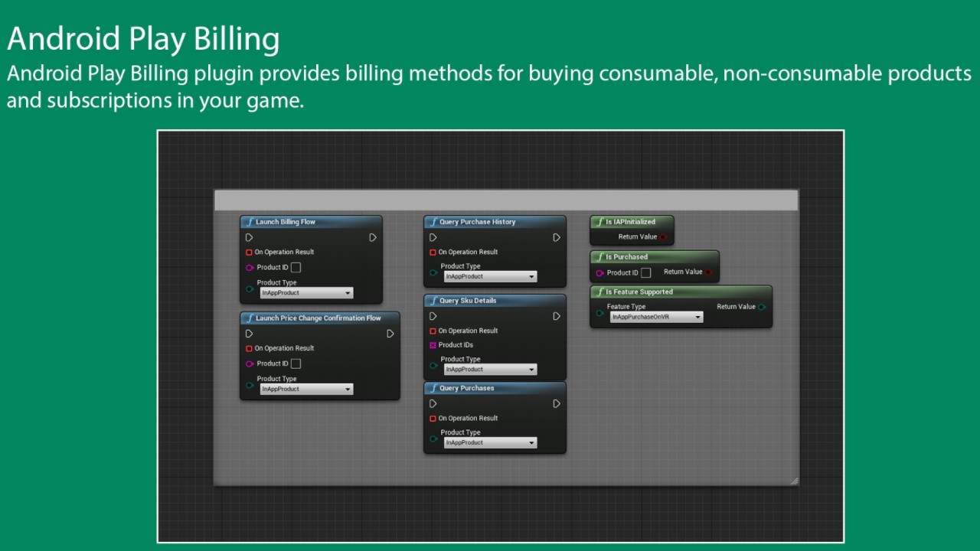Click Return Value pin on Is IAPInitialized
The width and height of the screenshot is (980, 551).
[664, 237]
